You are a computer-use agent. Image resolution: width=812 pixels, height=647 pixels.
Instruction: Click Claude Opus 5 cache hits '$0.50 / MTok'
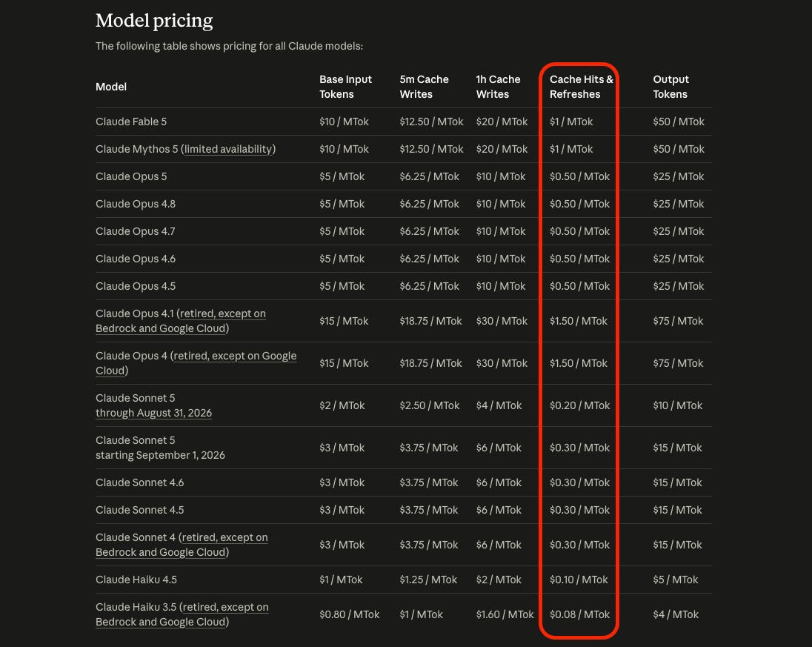tap(580, 176)
